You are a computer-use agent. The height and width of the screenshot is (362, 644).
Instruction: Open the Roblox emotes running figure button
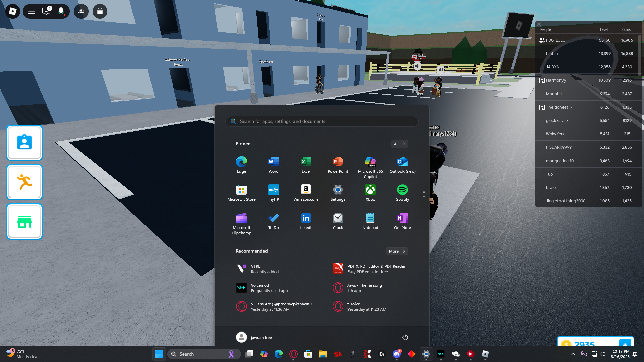click(x=24, y=182)
